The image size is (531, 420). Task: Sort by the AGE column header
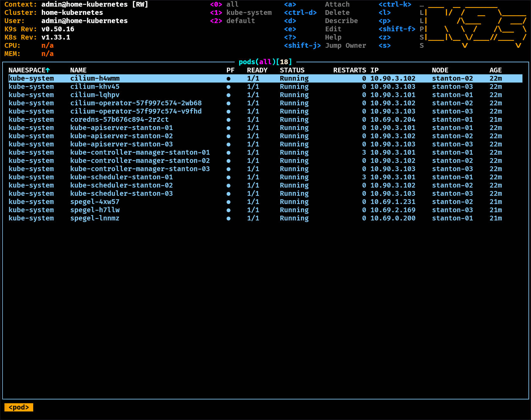click(495, 70)
